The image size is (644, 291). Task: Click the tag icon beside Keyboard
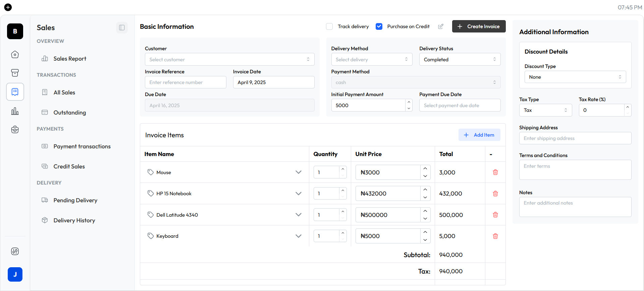click(151, 236)
